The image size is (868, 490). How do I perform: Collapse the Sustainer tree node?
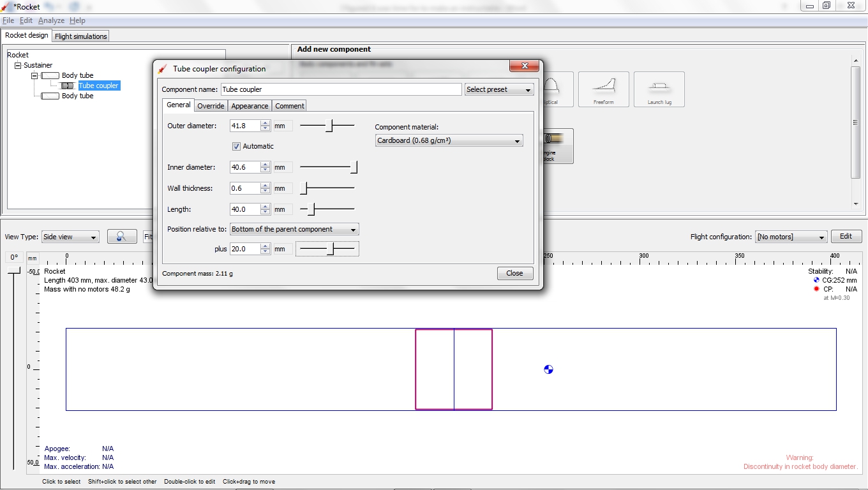[x=19, y=65]
